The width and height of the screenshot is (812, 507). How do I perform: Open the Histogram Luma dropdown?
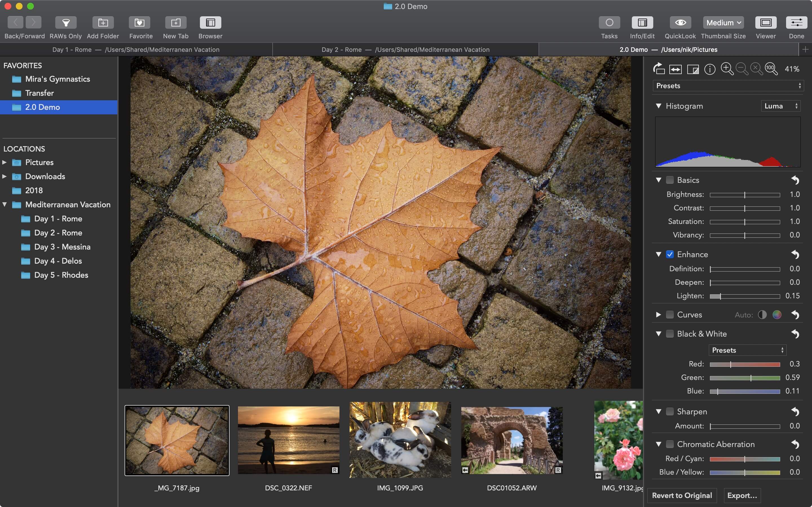pyautogui.click(x=780, y=105)
